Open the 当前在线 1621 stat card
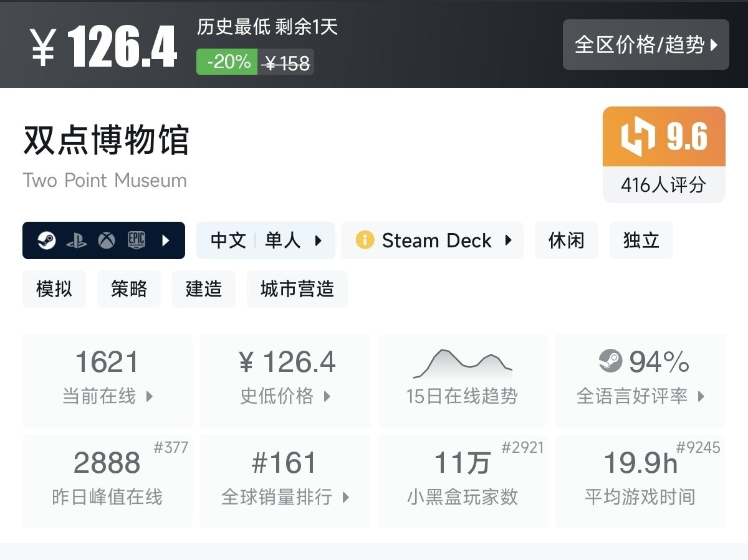This screenshot has height=560, width=748. coord(107,381)
